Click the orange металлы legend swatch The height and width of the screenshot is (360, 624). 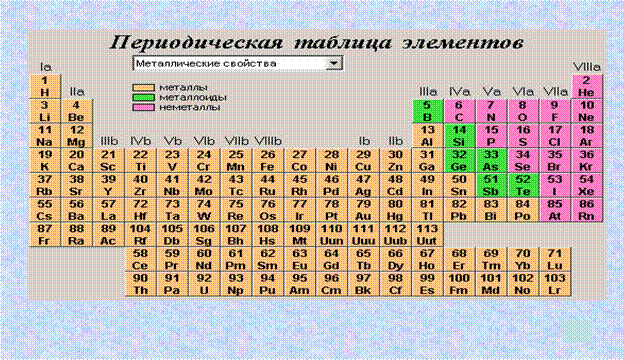coord(143,88)
